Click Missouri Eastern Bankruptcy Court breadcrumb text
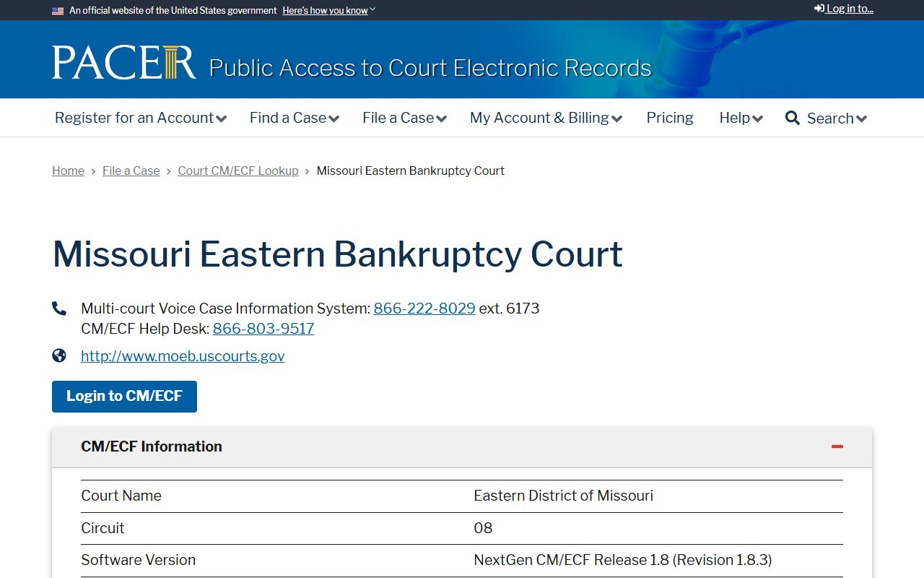 [x=410, y=171]
